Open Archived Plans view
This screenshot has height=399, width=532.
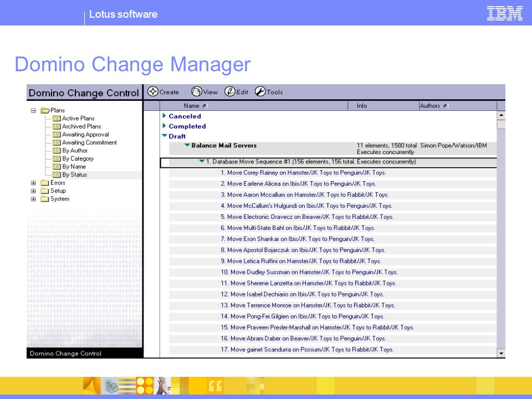tap(81, 126)
